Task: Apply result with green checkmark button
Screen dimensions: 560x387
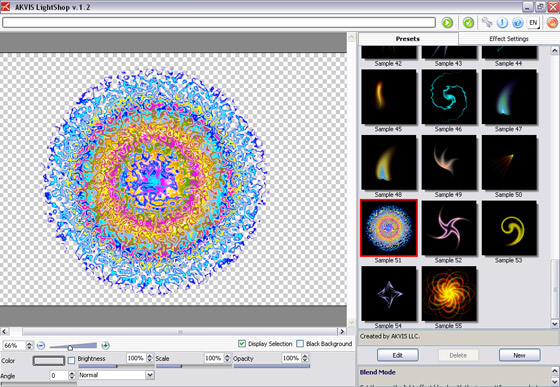Action: [x=468, y=23]
